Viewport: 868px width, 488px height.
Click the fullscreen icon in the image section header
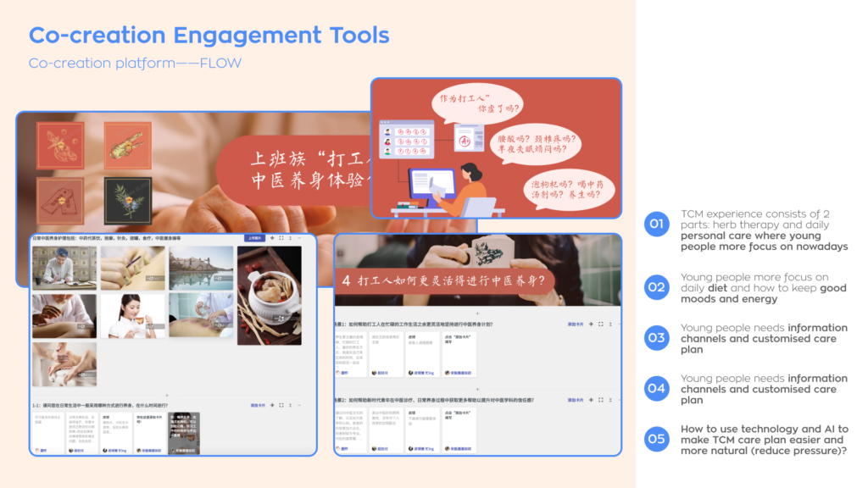(x=281, y=238)
